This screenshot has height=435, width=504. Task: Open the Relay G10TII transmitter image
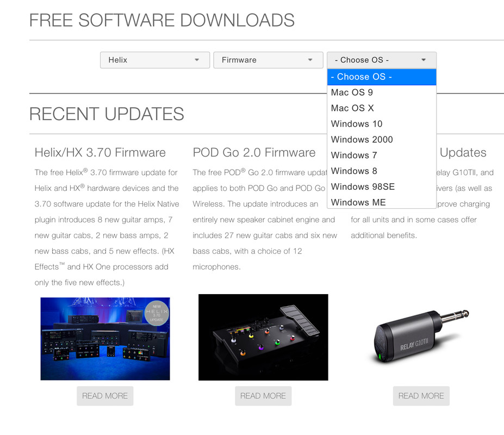(x=421, y=338)
